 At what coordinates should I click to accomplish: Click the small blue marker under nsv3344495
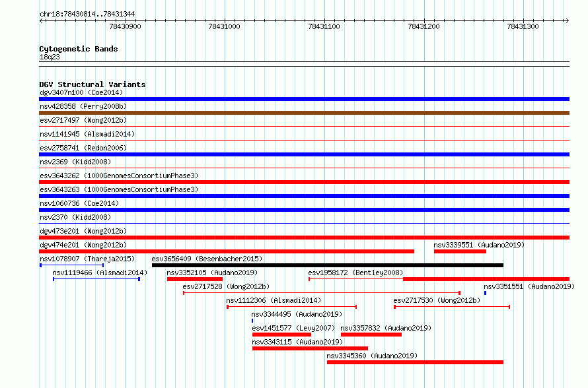[252, 321]
